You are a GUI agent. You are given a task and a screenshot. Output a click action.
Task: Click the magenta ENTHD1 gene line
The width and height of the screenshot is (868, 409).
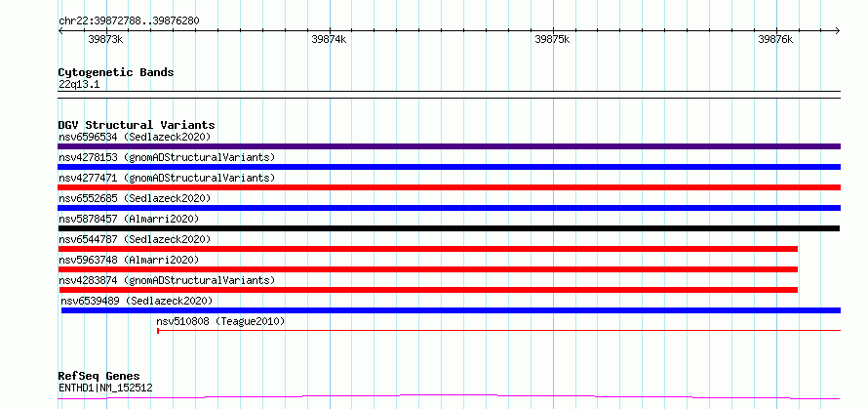(x=449, y=397)
